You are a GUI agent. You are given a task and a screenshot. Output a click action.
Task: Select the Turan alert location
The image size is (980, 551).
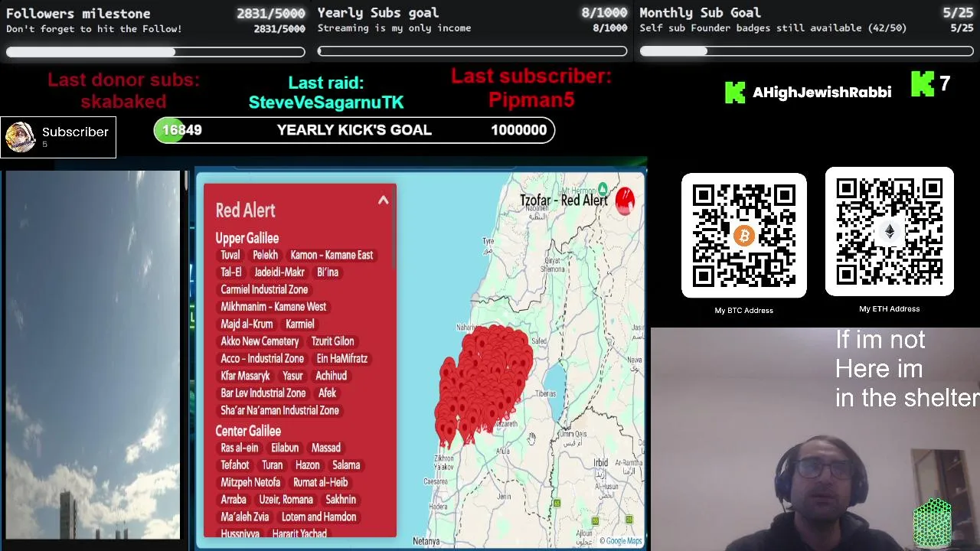[272, 465]
